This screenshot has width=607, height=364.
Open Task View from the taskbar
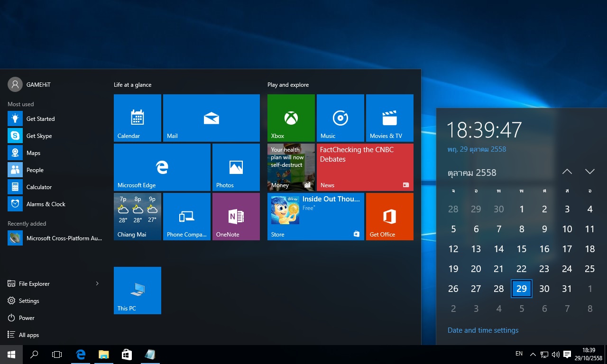pos(57,354)
